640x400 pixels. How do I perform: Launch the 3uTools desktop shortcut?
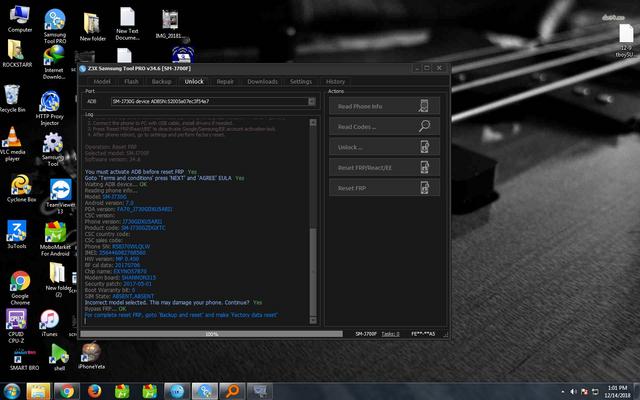17,234
